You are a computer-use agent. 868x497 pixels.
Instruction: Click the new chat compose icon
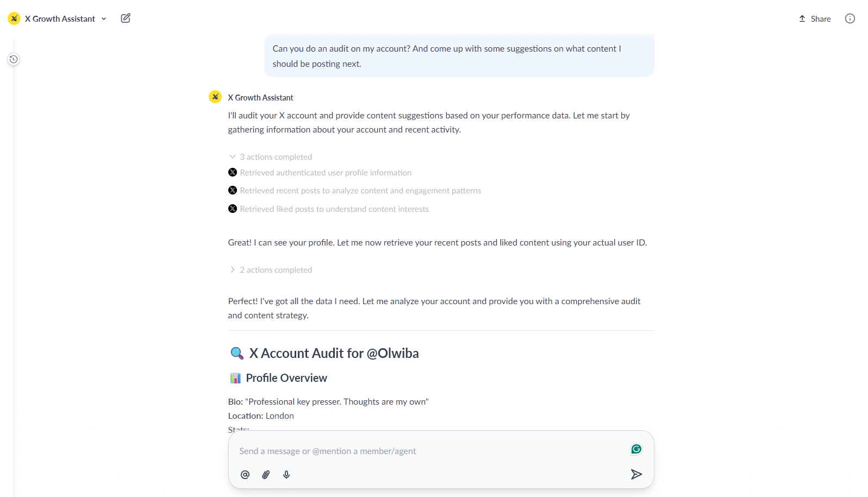126,18
